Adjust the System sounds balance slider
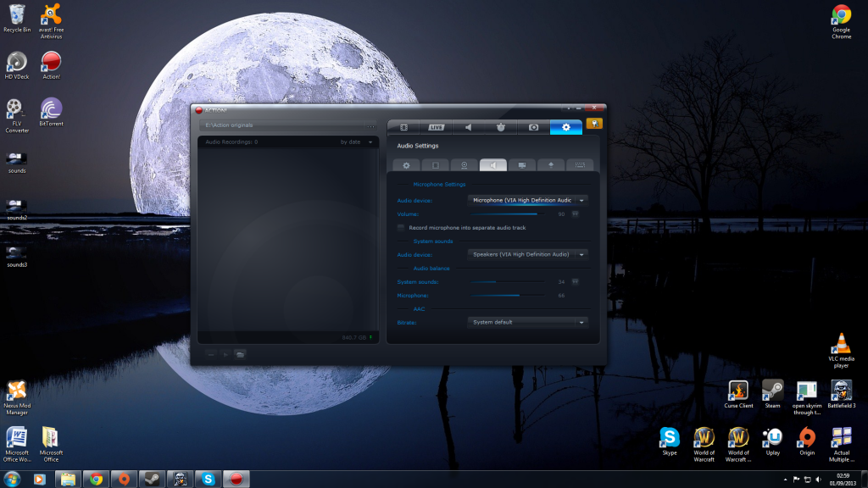The image size is (868, 488). click(x=507, y=281)
